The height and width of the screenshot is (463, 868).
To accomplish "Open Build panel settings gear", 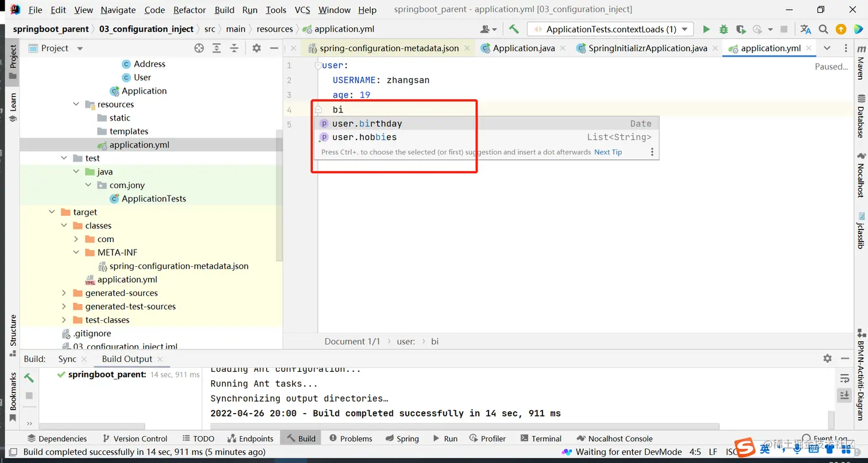I will (x=827, y=358).
